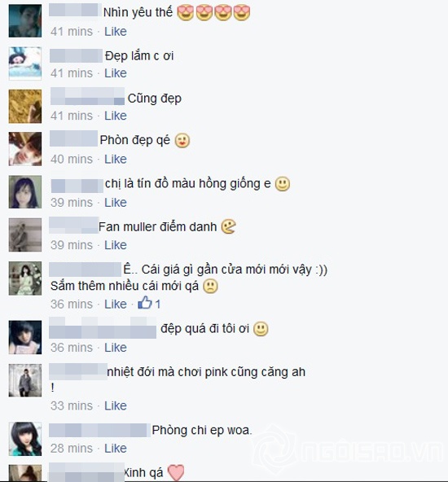
Task: Open avatar of the 'Phòng chi ep woa' commenter
Action: pos(25,439)
